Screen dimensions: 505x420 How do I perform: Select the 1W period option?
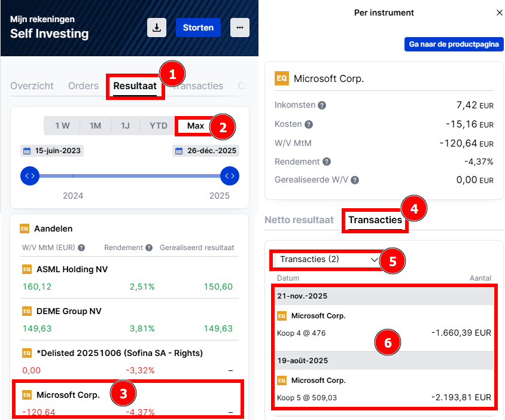62,126
